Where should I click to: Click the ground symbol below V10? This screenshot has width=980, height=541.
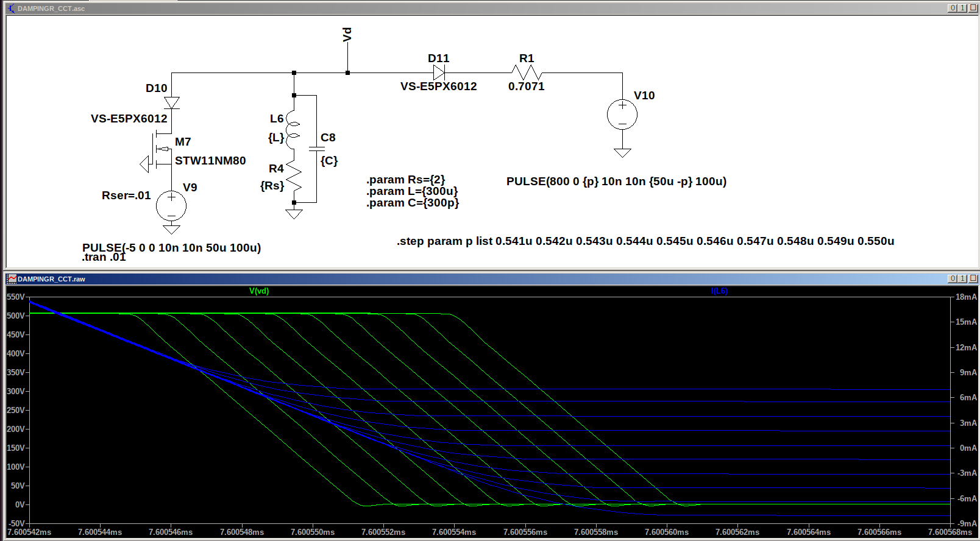(622, 153)
